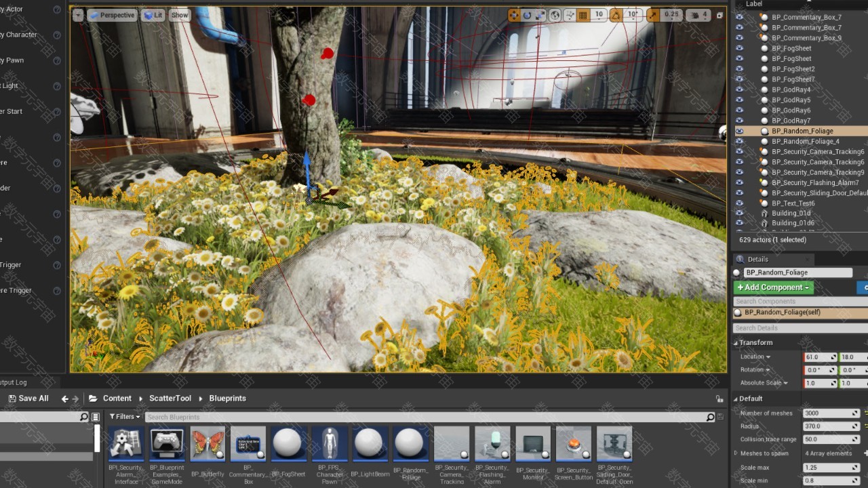Open the viewport options dropdown arrow

point(78,15)
